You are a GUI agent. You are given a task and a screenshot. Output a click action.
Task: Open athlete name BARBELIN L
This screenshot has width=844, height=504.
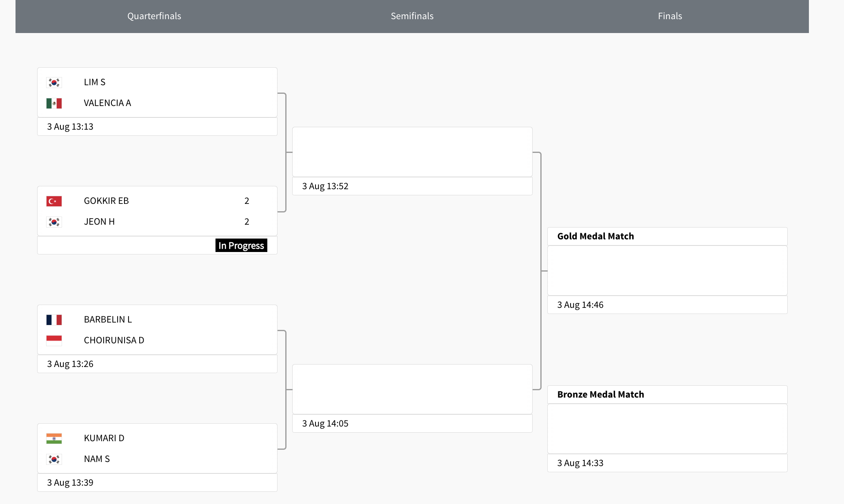tap(108, 320)
